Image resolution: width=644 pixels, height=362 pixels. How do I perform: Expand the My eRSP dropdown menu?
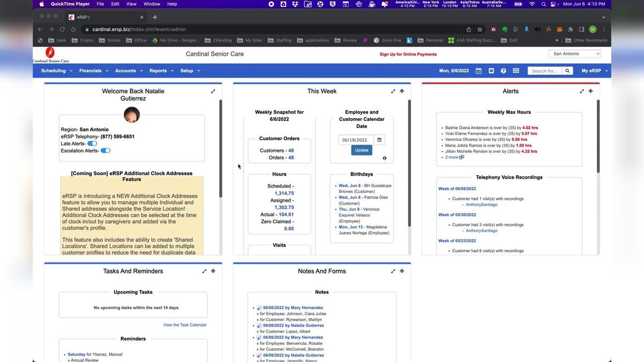click(594, 71)
